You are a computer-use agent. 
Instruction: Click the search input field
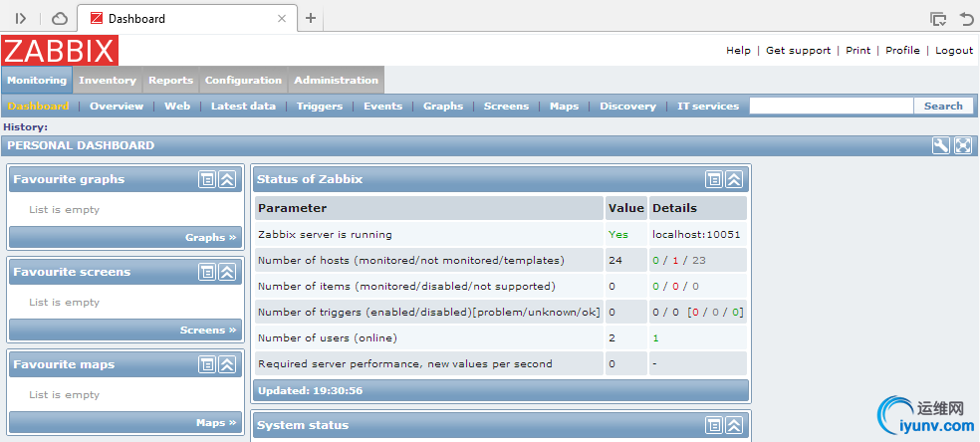pyautogui.click(x=832, y=107)
